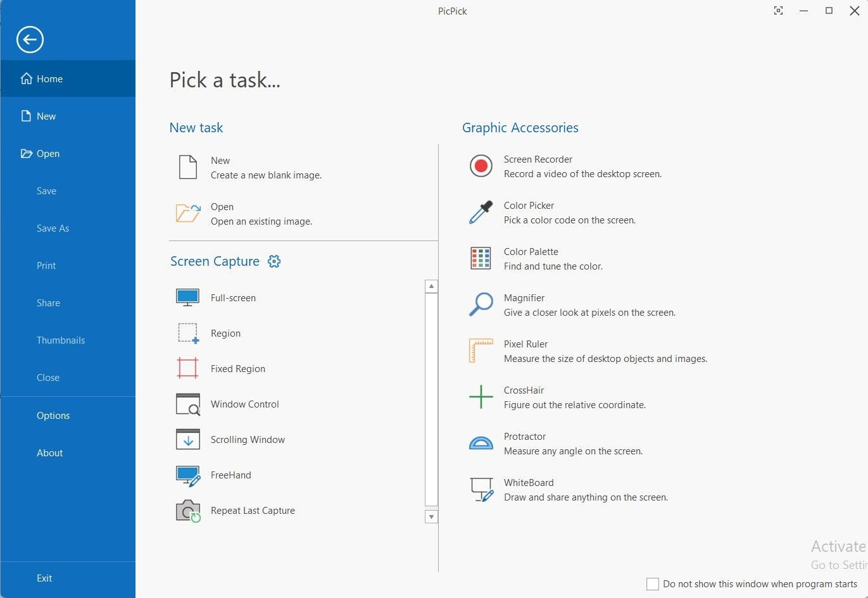The width and height of the screenshot is (868, 598).
Task: Click 'Record a video of the desktop screen.'
Action: tap(582, 174)
